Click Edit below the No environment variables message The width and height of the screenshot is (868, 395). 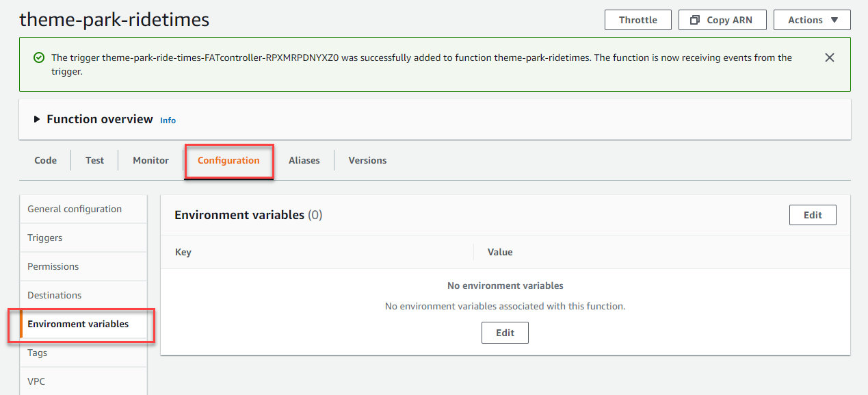click(505, 333)
